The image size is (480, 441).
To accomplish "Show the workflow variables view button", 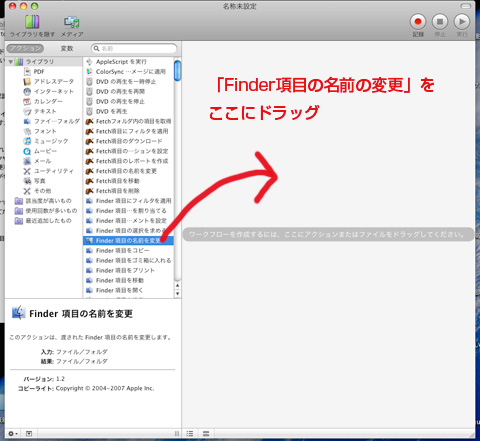I will (x=206, y=434).
